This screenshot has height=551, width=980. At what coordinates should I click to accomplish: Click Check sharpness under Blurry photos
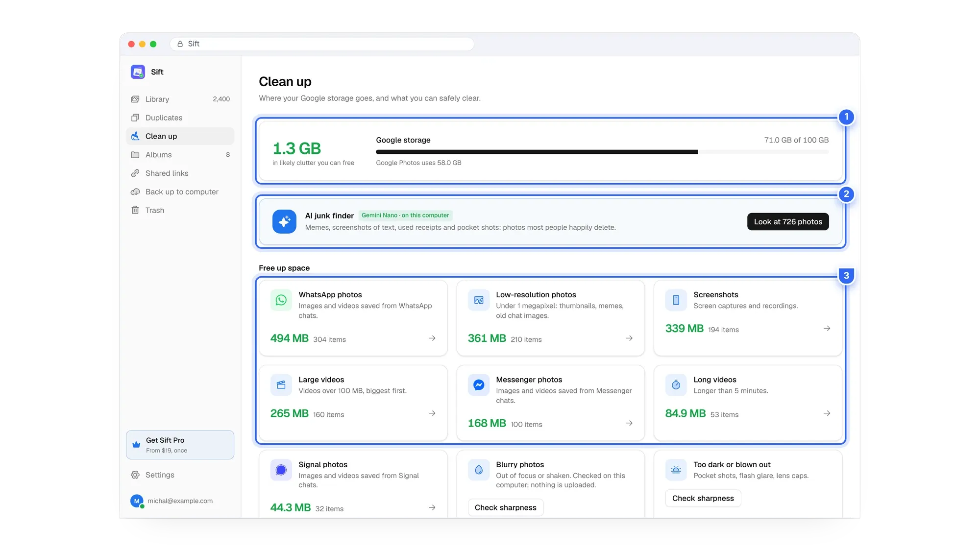tap(505, 507)
